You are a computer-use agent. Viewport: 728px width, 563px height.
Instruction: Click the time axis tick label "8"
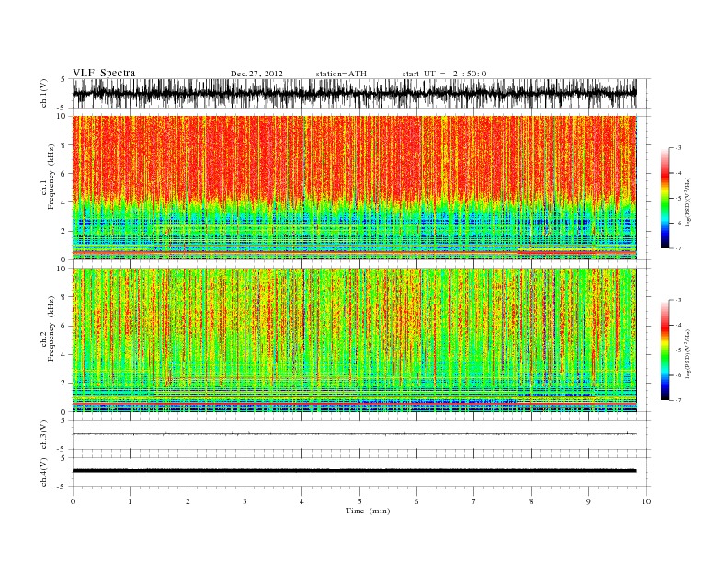tap(531, 501)
